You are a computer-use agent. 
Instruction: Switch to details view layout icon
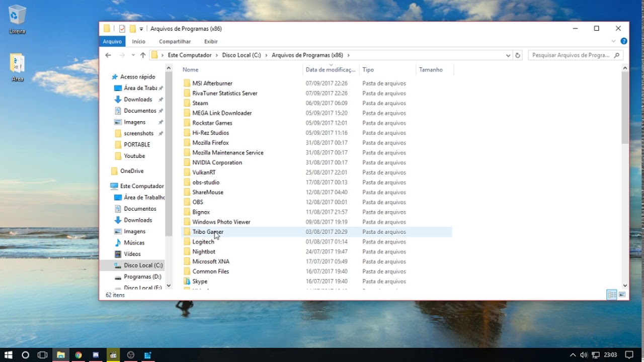[x=612, y=295]
